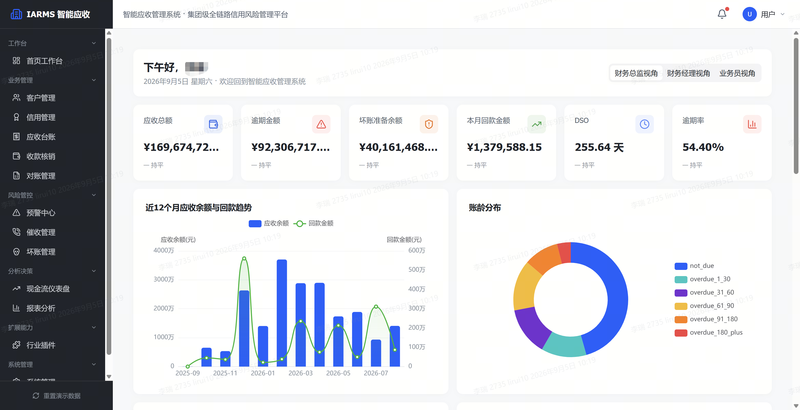Image resolution: width=800 pixels, height=410 pixels.
Task: Click the warning triangle icon on 逾期金额 card
Action: coord(321,124)
